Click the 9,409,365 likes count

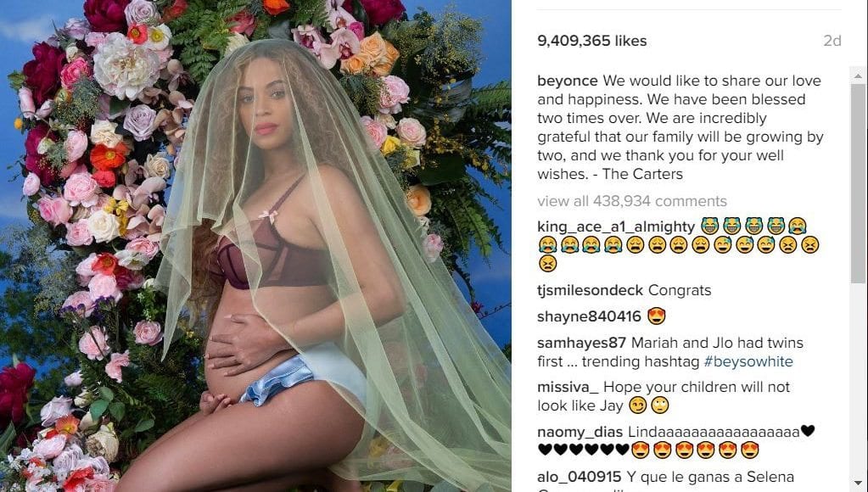click(x=591, y=41)
